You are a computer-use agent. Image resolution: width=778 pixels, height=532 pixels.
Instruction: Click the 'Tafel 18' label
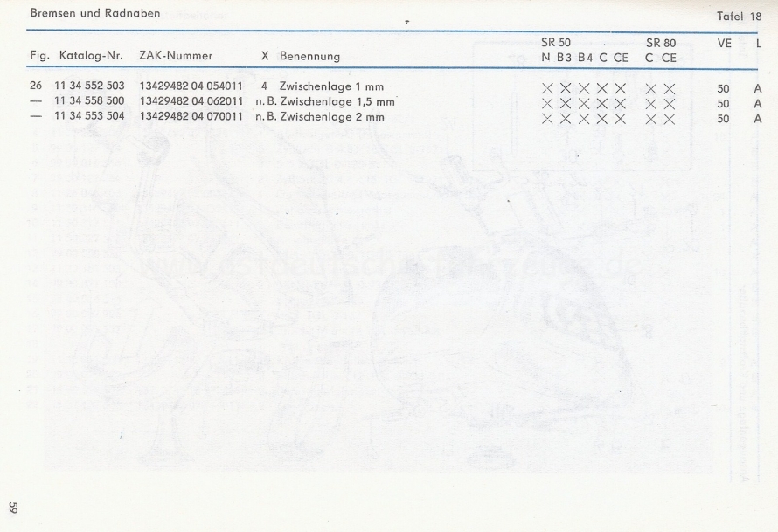click(x=739, y=17)
